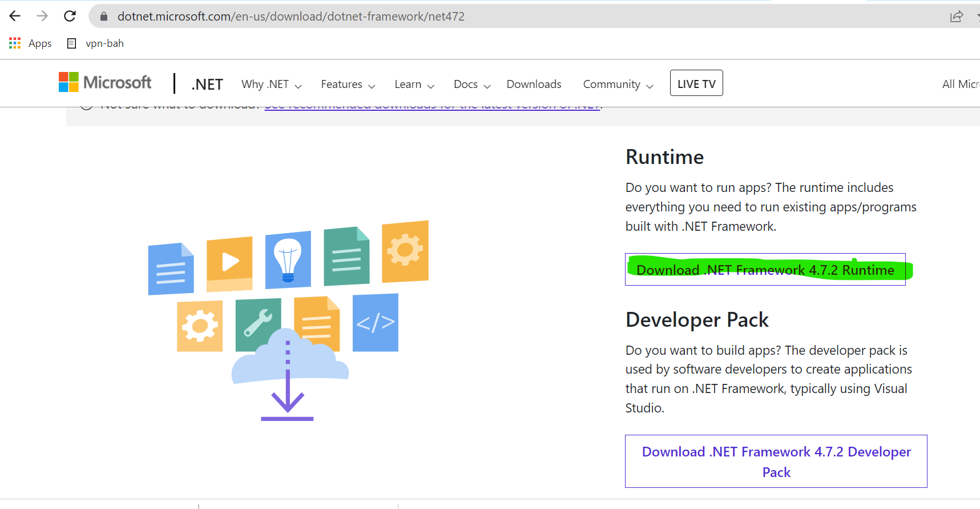Click the browser back arrow
This screenshot has width=980, height=509.
tap(15, 16)
